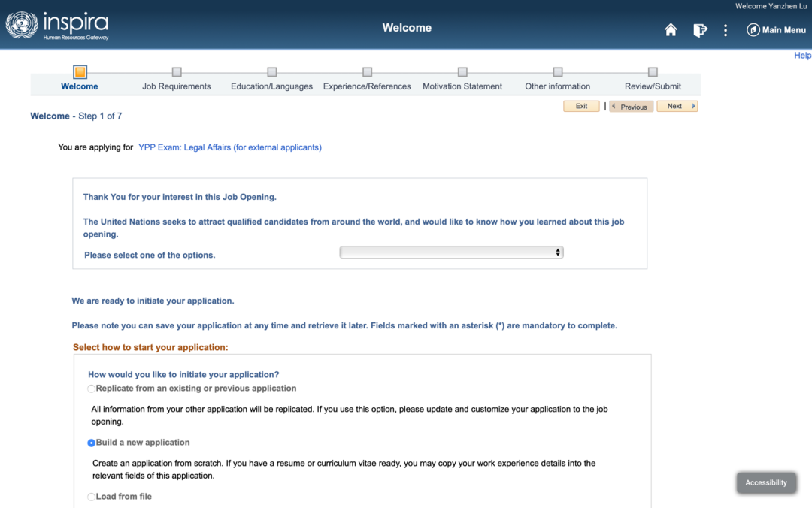Screen dimensions: 812x508
Task: Go to Experience/References step tab
Action: (x=367, y=86)
